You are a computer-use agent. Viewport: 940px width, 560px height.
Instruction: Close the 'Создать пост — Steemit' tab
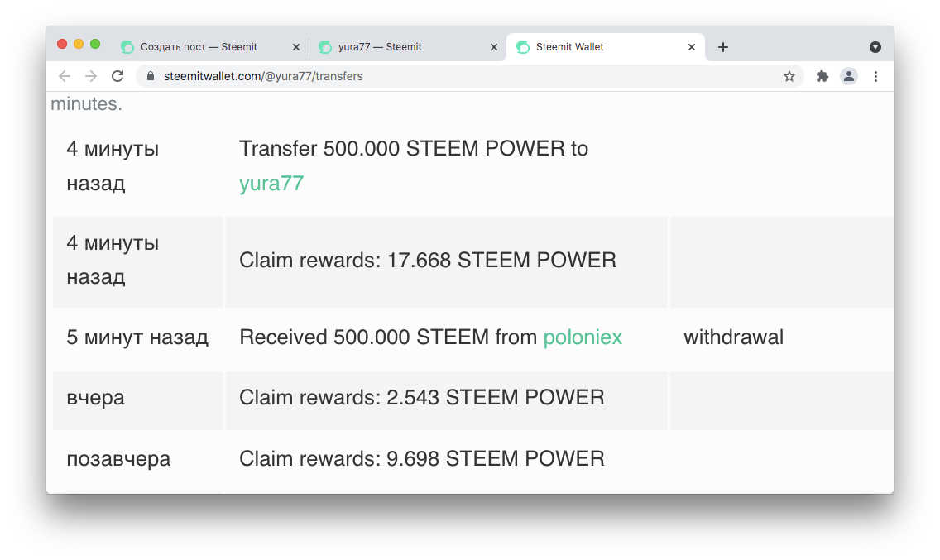[296, 47]
